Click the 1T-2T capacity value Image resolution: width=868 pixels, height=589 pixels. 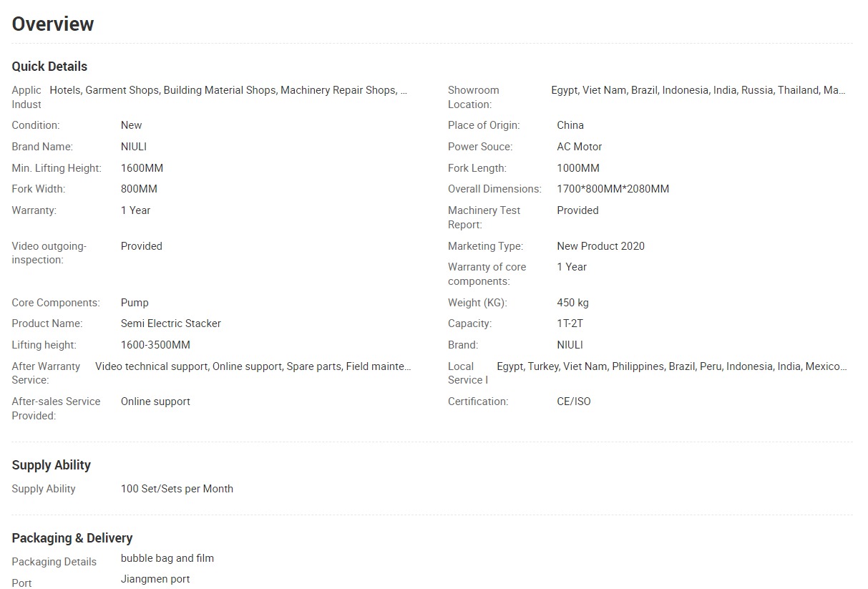click(570, 323)
